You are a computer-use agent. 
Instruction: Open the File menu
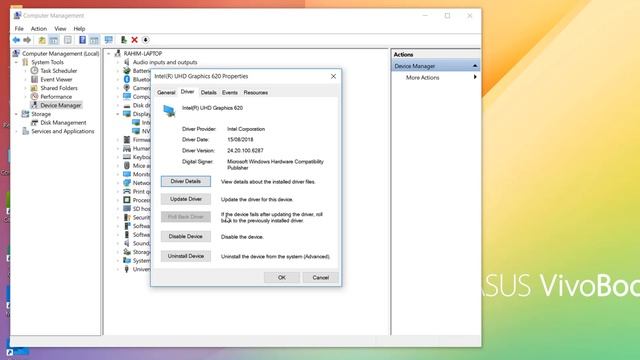(19, 29)
